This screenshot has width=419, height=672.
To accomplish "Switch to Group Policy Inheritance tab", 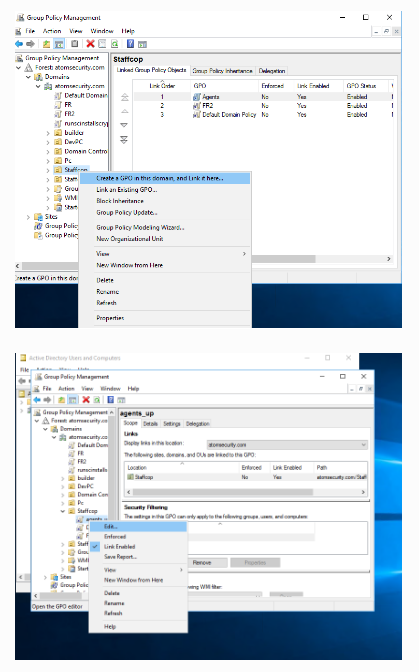I will click(222, 71).
